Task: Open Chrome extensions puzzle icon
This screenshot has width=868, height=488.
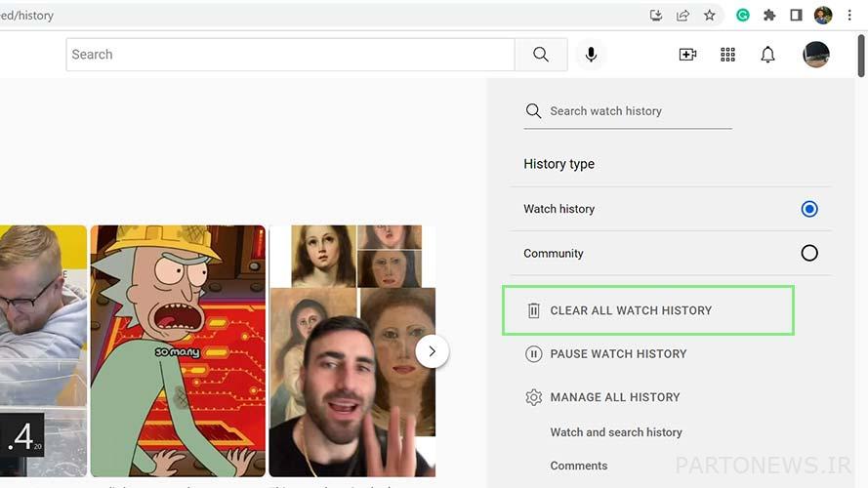Action: (x=769, y=15)
